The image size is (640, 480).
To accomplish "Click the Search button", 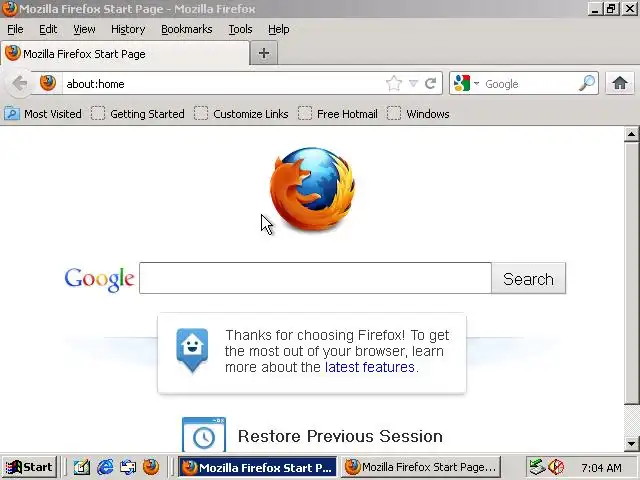I will tap(529, 279).
